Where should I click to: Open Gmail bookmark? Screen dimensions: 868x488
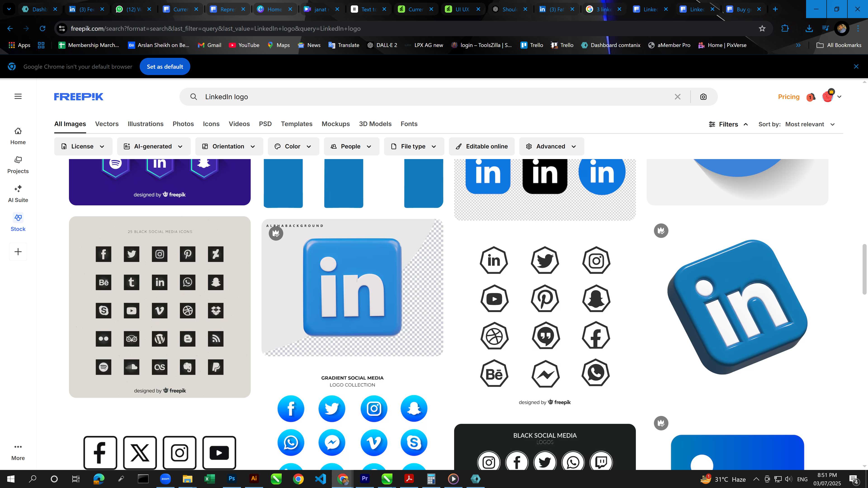[x=209, y=45]
